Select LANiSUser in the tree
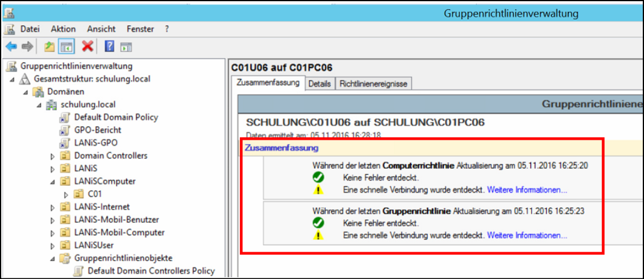The height and width of the screenshot is (279, 644). [94, 245]
